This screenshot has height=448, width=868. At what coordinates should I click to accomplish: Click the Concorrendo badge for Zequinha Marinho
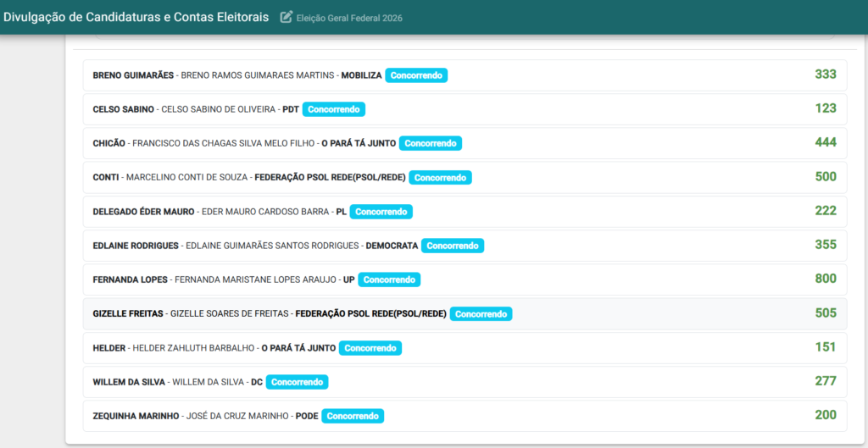[353, 416]
